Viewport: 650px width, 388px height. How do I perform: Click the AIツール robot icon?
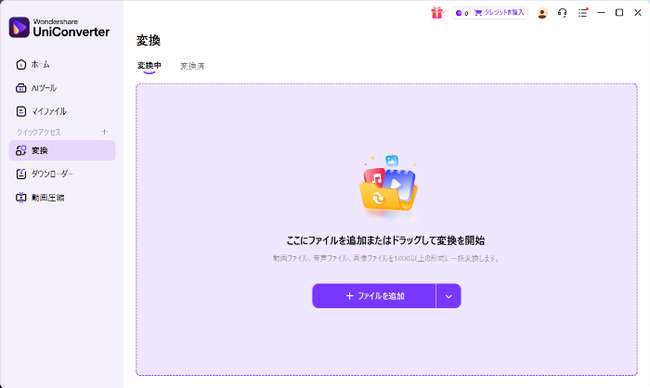tap(21, 88)
